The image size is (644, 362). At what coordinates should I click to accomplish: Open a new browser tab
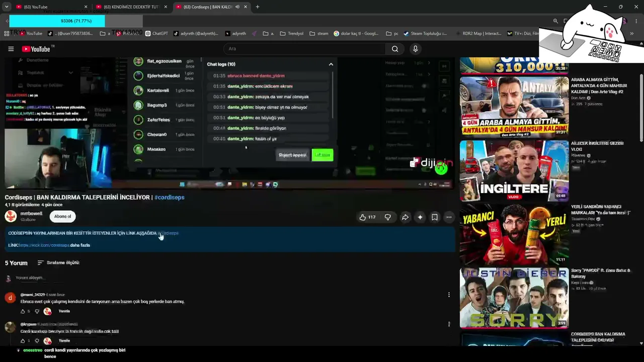257,7
